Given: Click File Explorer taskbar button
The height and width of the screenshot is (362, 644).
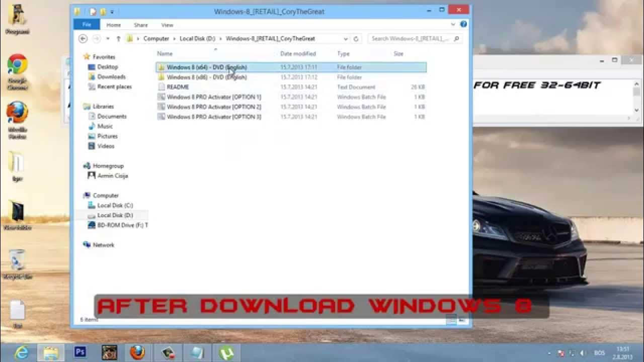Looking at the screenshot, I should coord(50,352).
